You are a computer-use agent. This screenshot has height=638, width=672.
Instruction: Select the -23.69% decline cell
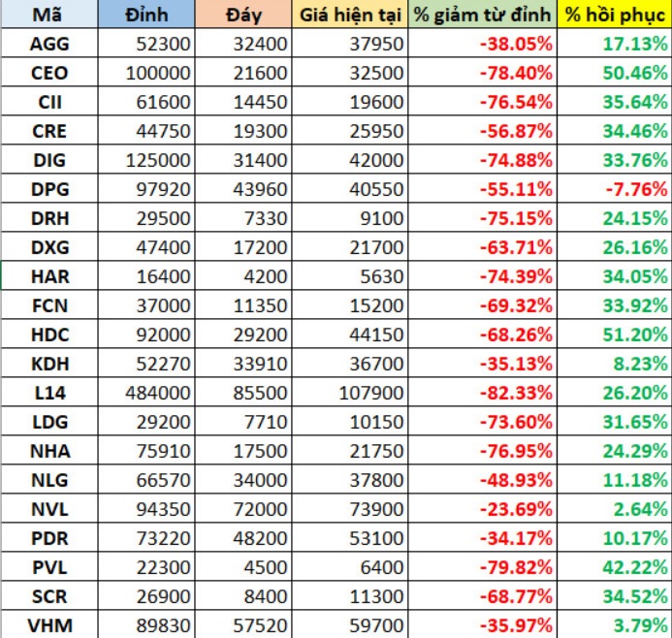[x=483, y=509]
